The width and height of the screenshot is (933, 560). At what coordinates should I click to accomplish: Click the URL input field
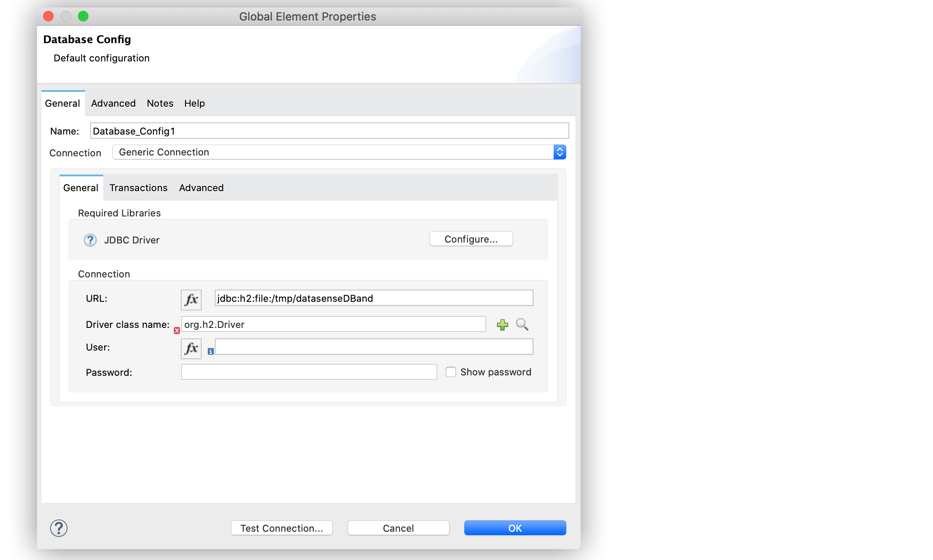coord(372,298)
